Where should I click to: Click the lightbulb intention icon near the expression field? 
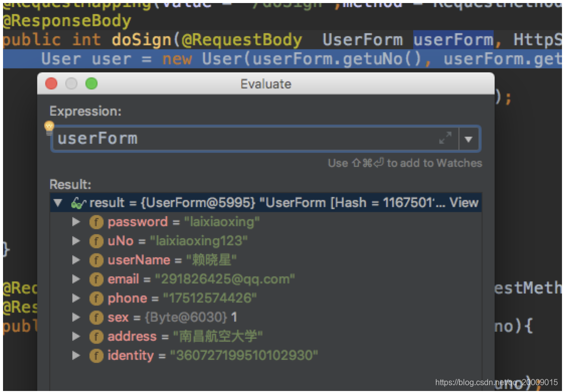click(x=49, y=127)
